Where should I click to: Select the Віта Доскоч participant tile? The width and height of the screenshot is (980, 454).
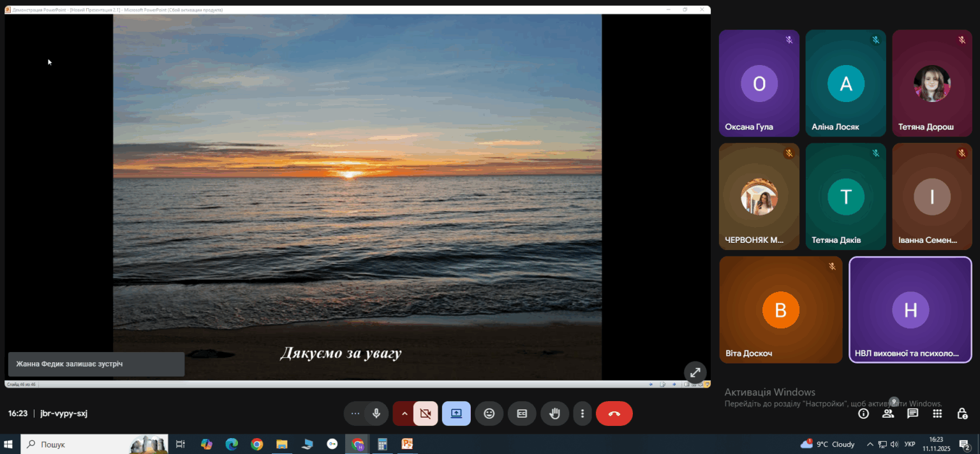point(781,310)
